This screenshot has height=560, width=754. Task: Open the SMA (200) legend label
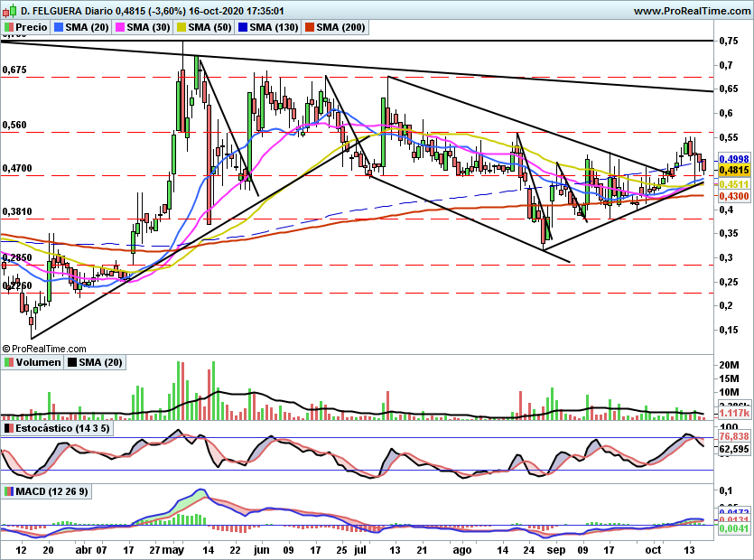(340, 27)
